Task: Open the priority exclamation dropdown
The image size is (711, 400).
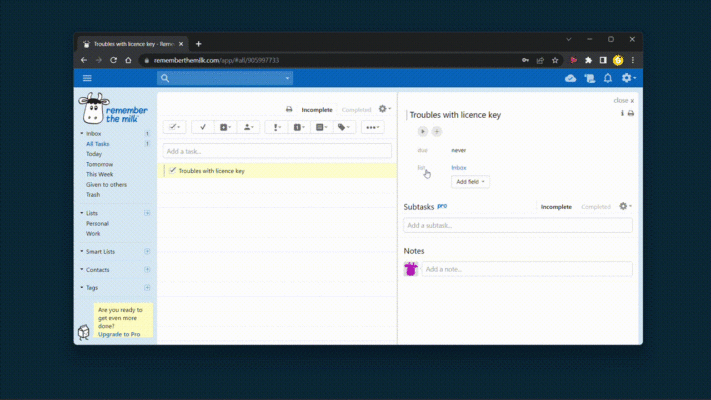Action: coord(277,127)
